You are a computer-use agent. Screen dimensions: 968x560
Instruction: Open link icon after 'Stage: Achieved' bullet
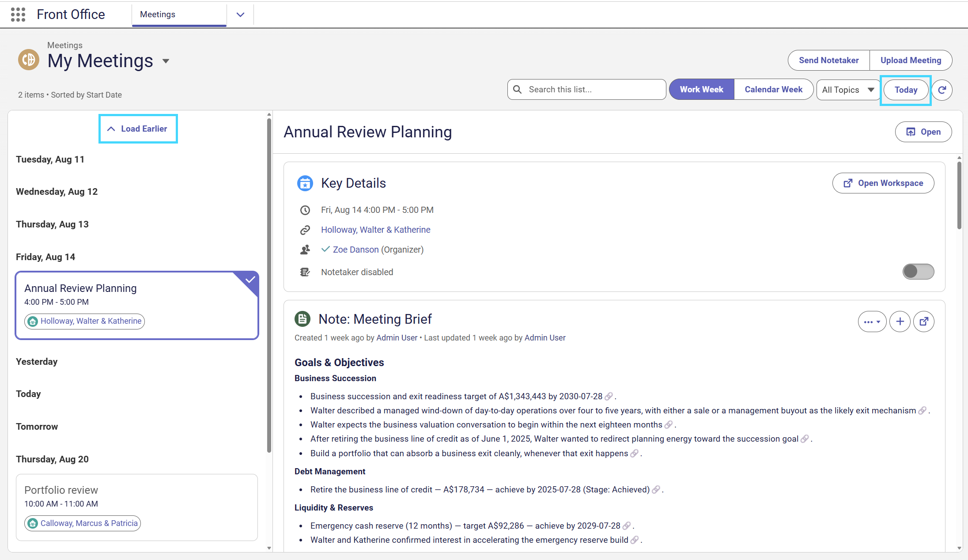click(x=656, y=489)
